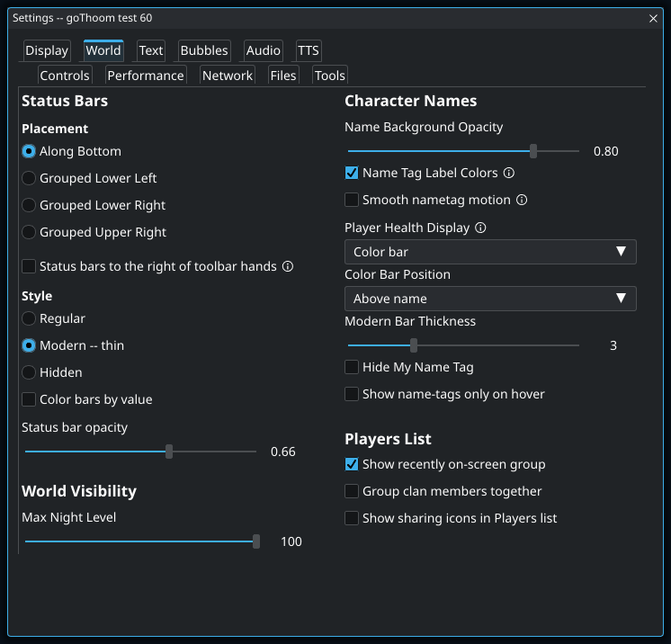
Task: Click the Status Bars heading
Action: click(65, 101)
